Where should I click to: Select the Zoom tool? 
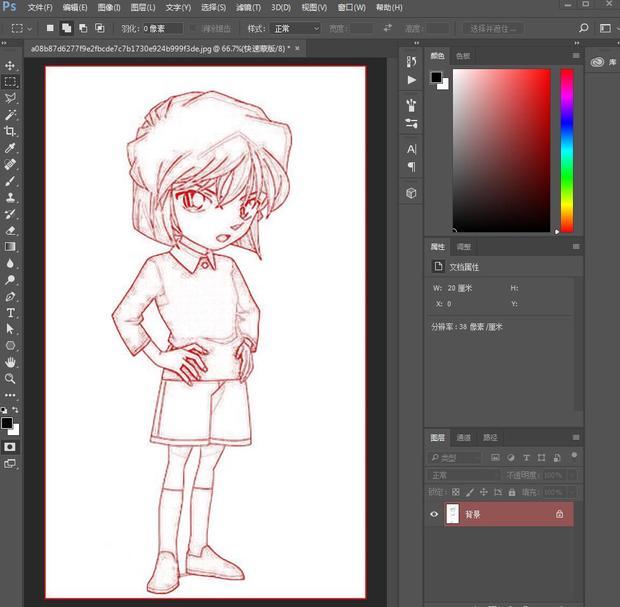(x=10, y=378)
